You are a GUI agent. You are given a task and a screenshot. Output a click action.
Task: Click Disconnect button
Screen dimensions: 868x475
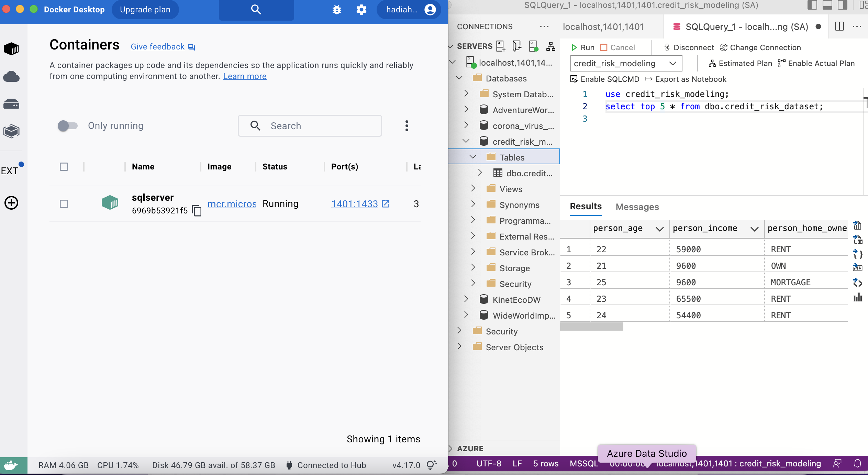pyautogui.click(x=689, y=47)
